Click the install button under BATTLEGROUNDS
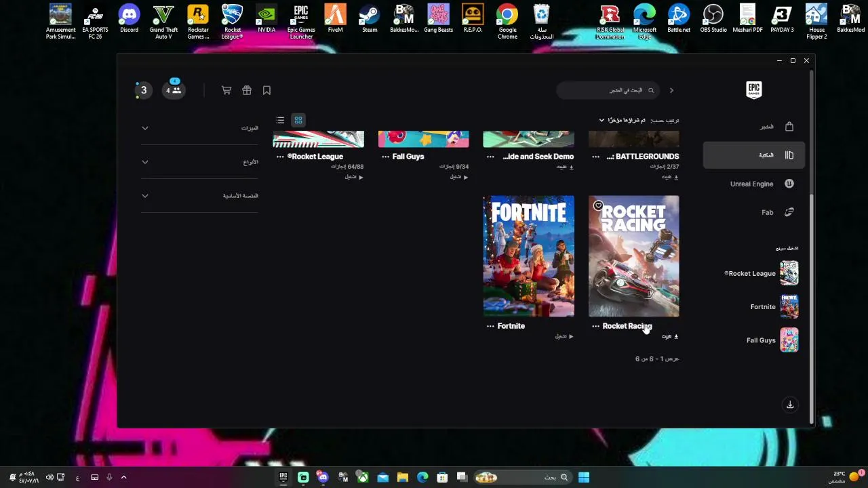 (670, 177)
